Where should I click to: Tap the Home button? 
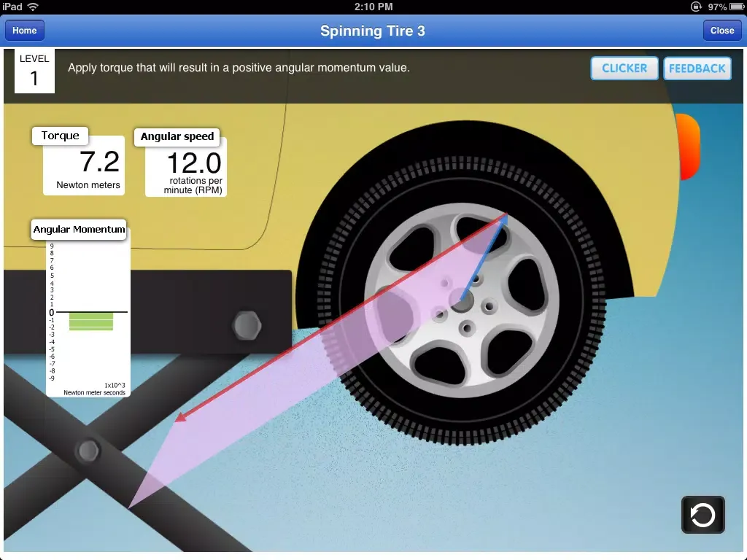pos(24,31)
